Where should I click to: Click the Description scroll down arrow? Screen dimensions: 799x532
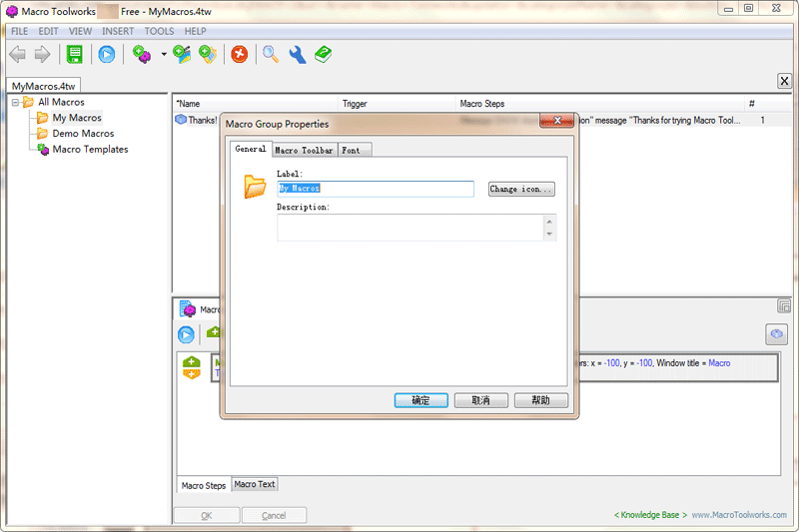[549, 235]
